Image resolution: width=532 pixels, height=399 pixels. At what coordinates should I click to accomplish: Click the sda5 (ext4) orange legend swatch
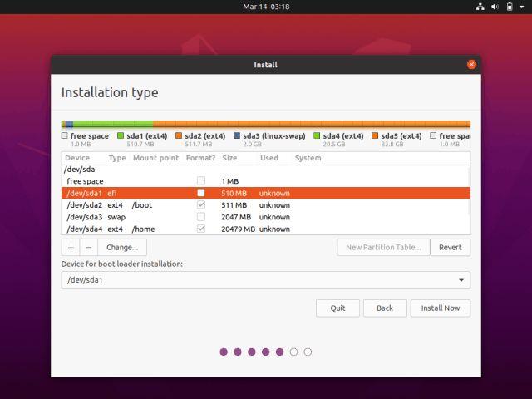pos(375,135)
